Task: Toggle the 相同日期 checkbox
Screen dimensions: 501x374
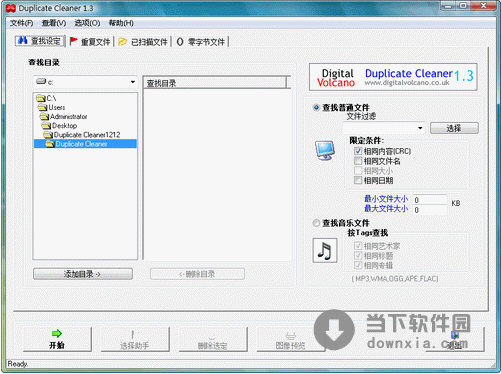Action: click(x=358, y=180)
